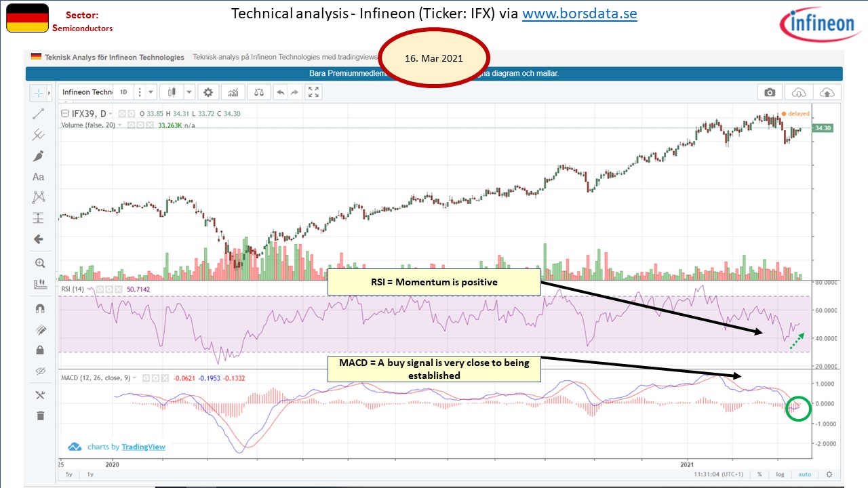Open the time interval dropdown arrow
The image size is (868, 488).
(151, 92)
